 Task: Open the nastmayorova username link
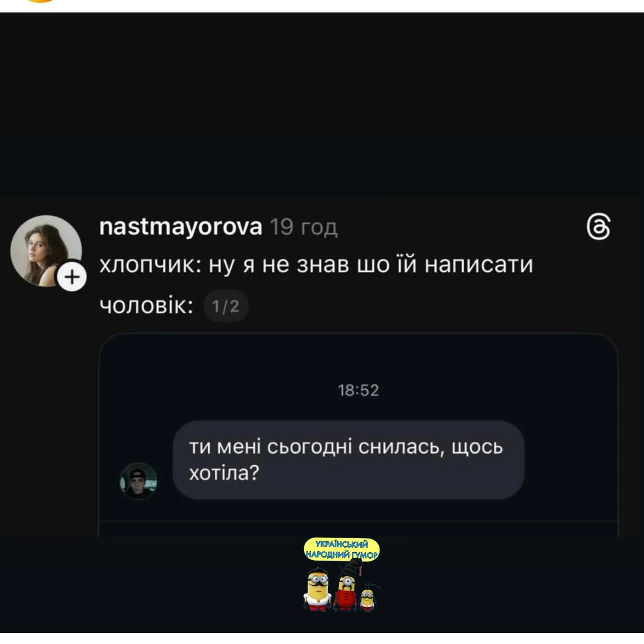tap(181, 227)
